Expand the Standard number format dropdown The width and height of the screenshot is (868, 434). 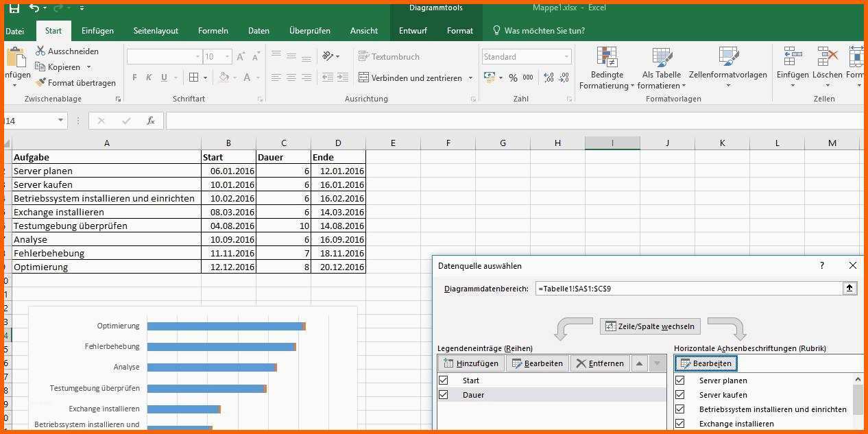[x=566, y=57]
